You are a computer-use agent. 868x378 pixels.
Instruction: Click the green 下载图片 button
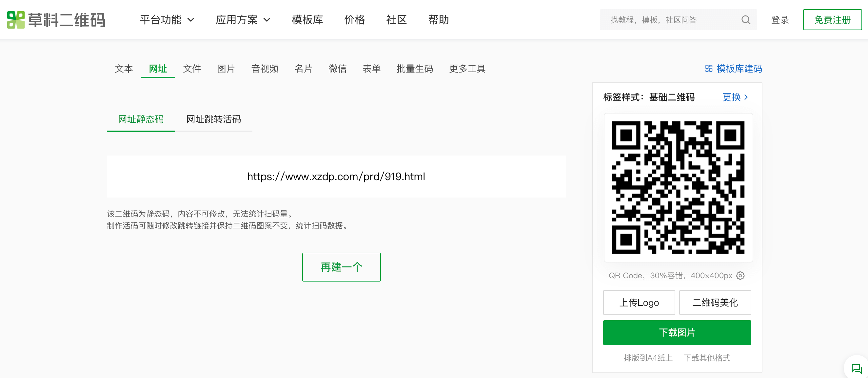[x=677, y=332]
